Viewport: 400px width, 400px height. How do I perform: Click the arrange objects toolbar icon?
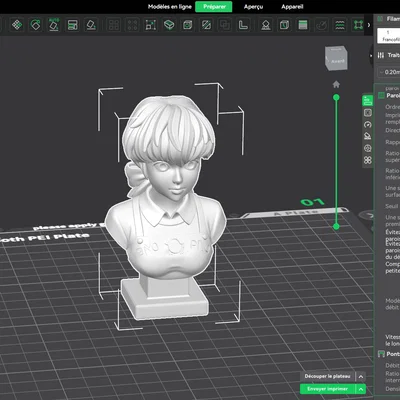(x=72, y=25)
